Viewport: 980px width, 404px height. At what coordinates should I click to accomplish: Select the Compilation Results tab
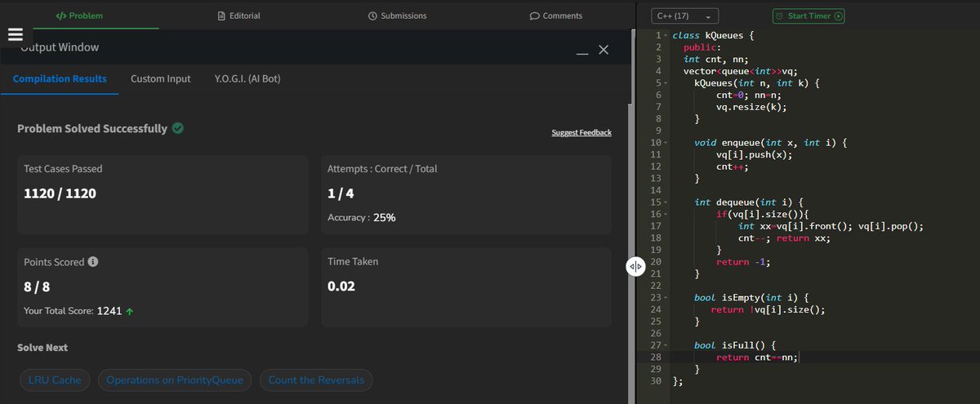pyautogui.click(x=60, y=79)
